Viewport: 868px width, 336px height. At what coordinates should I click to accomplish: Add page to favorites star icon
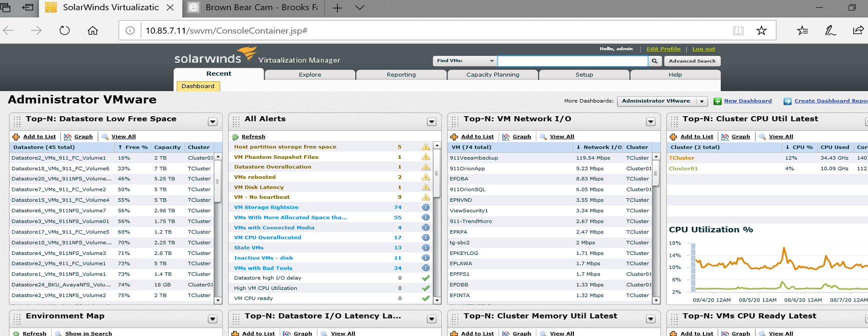click(x=761, y=31)
